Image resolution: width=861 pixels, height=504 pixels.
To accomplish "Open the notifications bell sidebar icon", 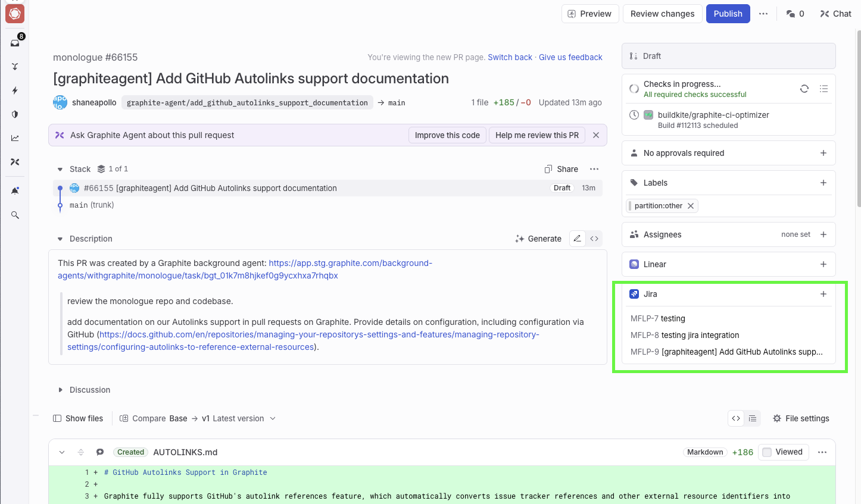I will pyautogui.click(x=15, y=191).
